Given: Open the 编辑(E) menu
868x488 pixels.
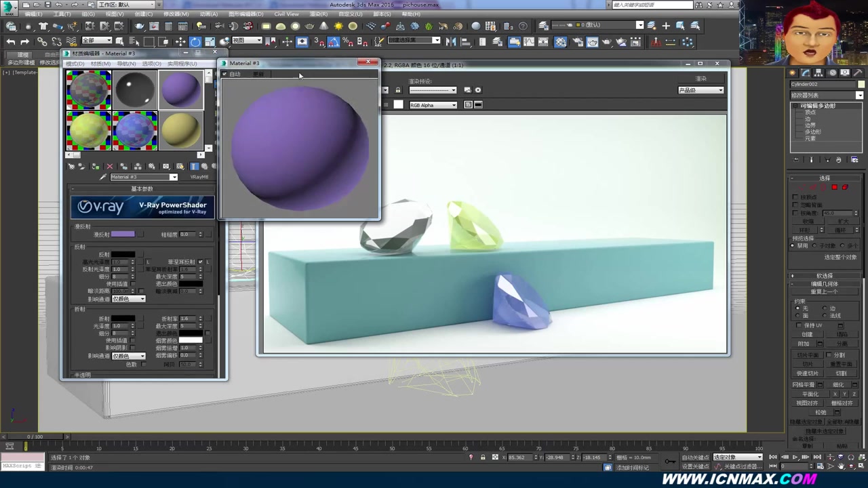Looking at the screenshot, I should point(34,14).
